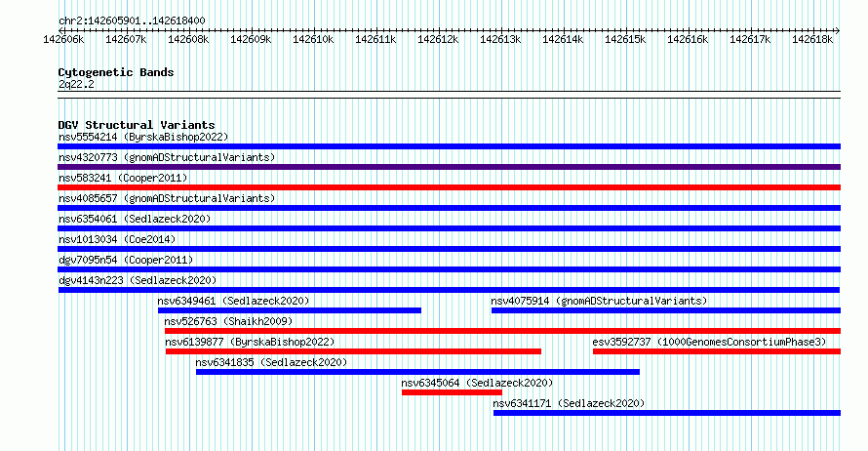Screen dimensions: 868x451
Task: Click esv3592737 (1000GenomesConsortiumPhase3) label
Action: [709, 342]
